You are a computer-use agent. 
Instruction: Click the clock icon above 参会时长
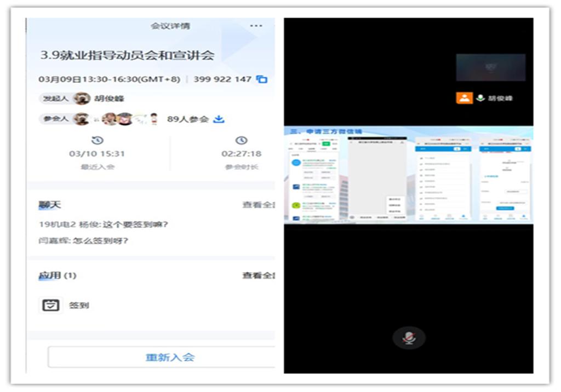241,141
